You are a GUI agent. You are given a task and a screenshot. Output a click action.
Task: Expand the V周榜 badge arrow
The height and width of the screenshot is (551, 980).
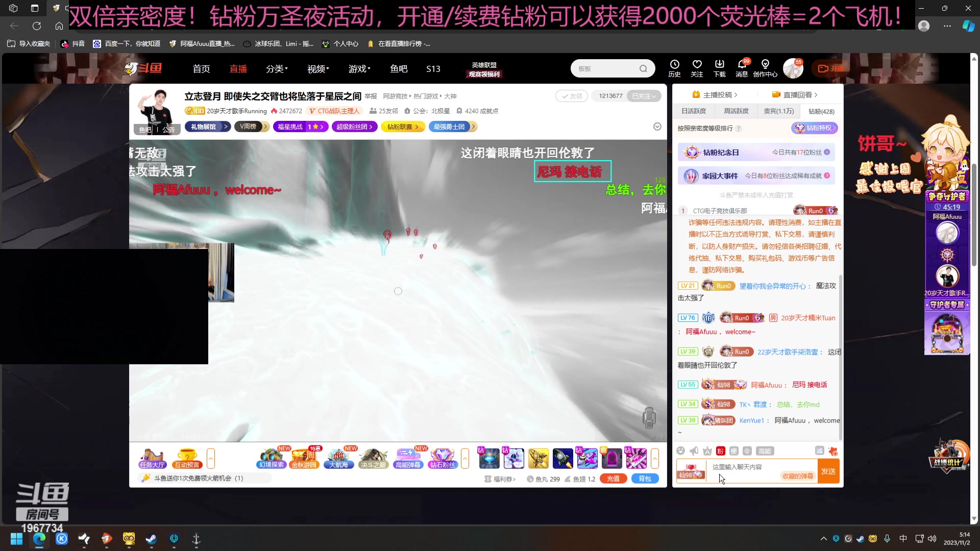[265, 127]
